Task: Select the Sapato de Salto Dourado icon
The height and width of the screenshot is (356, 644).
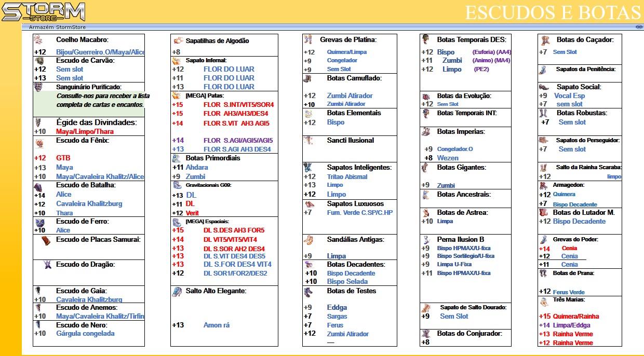Action: 426,308
